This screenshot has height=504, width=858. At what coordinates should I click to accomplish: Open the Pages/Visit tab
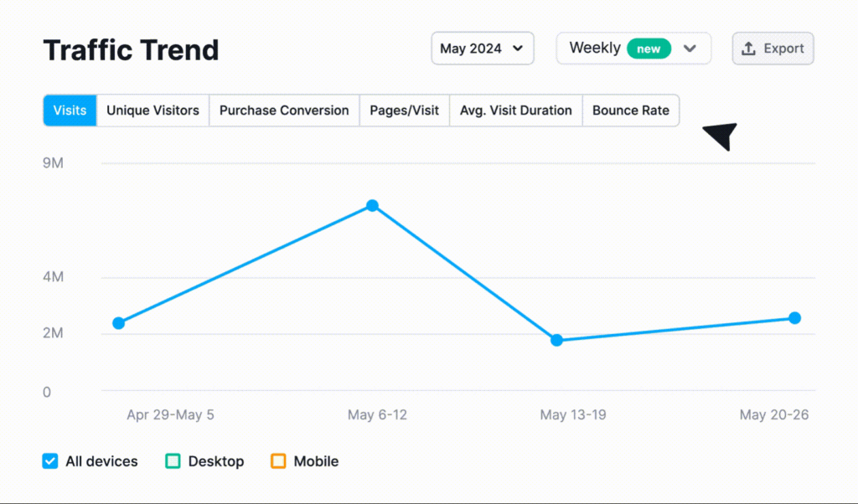coord(404,111)
